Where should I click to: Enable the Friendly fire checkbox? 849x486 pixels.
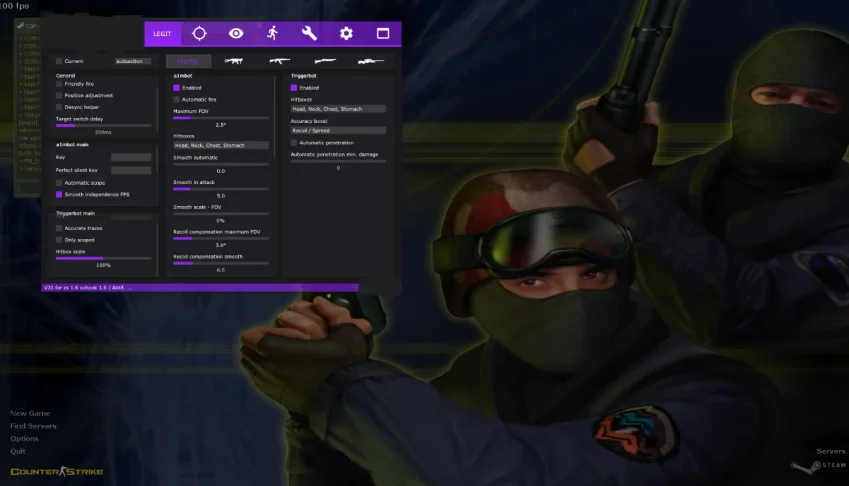59,84
